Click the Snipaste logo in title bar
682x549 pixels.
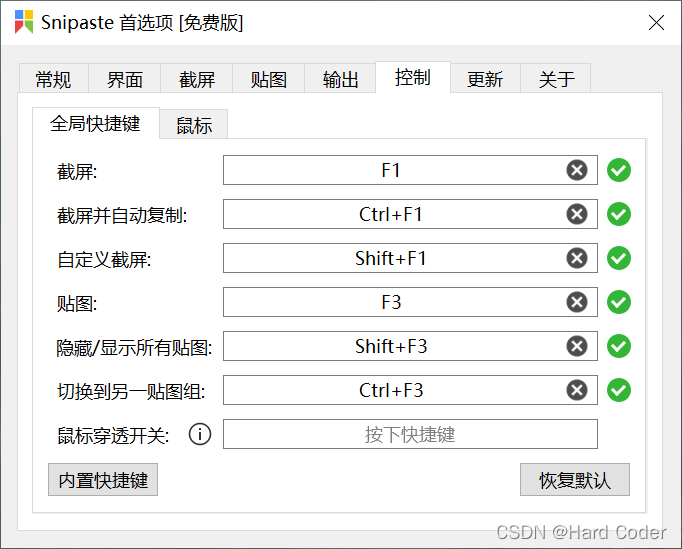point(24,22)
